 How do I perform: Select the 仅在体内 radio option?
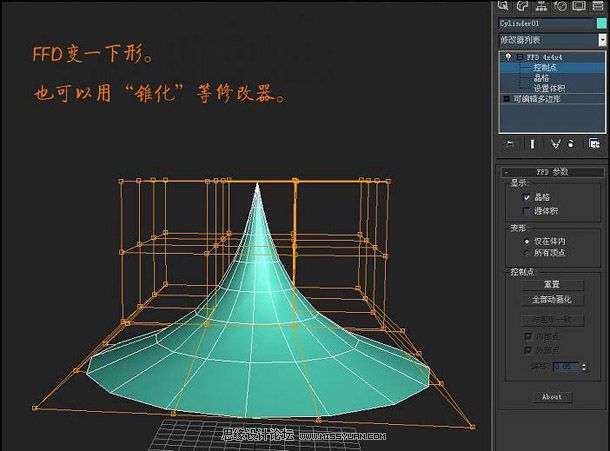(x=526, y=241)
